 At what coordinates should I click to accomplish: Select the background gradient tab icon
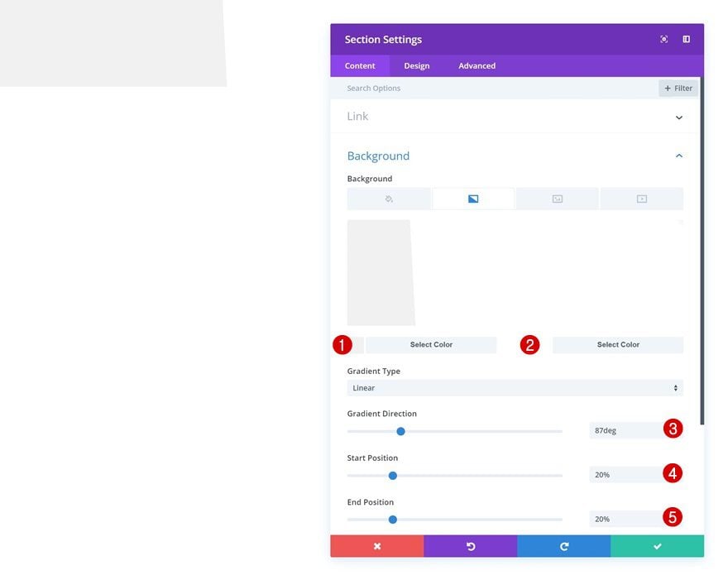click(473, 199)
